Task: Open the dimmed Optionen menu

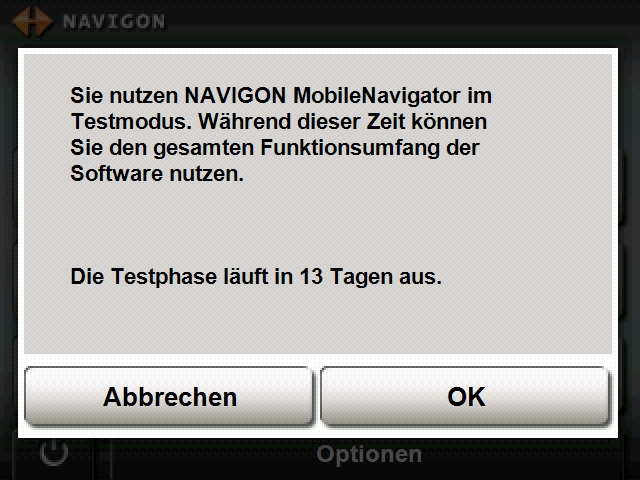Action: pyautogui.click(x=369, y=454)
